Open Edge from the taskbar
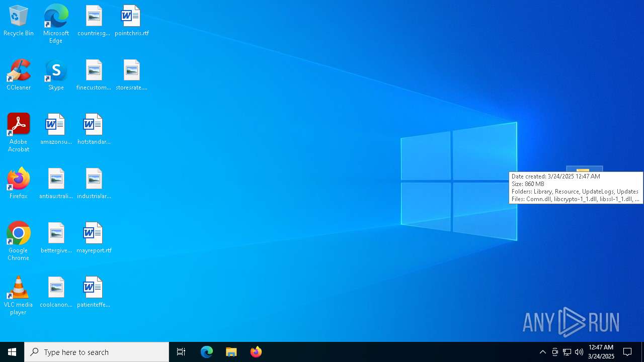Screen dimensions: 644x362 tap(207, 352)
